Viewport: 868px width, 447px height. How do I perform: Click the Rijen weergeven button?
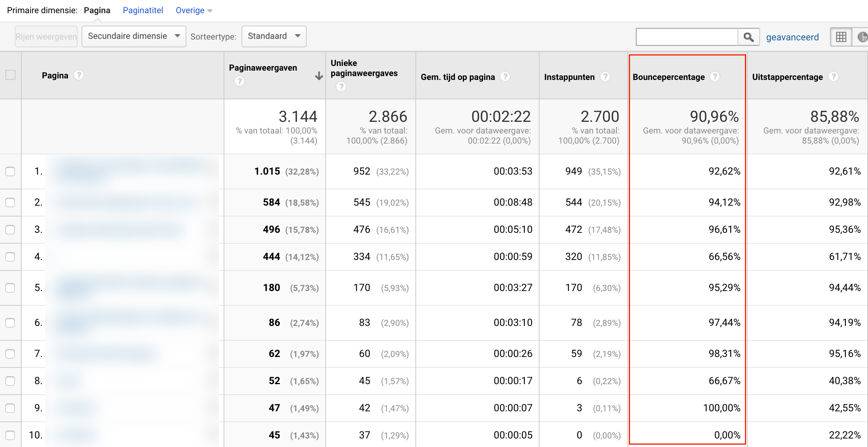46,36
